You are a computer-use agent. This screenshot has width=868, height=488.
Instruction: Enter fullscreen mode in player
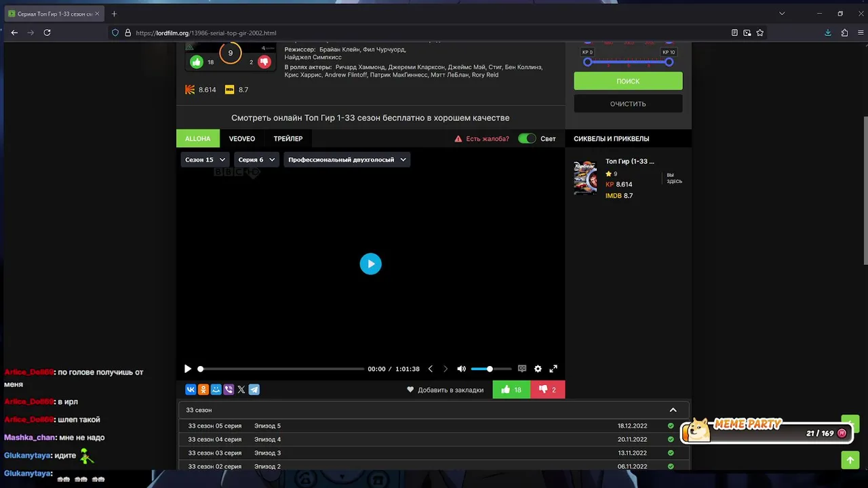pyautogui.click(x=553, y=369)
